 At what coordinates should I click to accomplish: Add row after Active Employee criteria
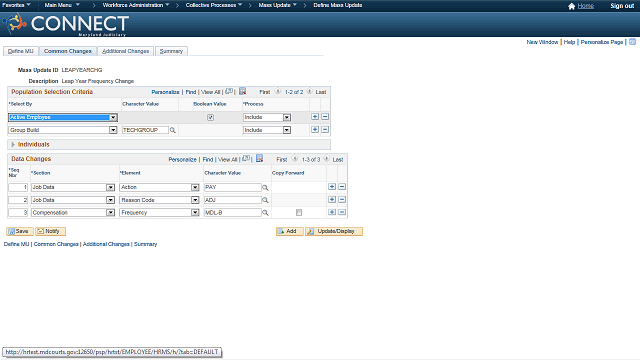pos(315,117)
